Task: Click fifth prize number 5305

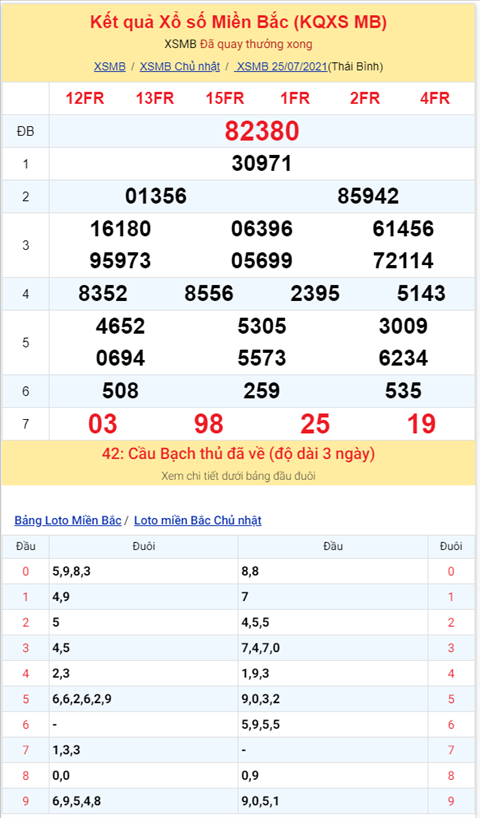Action: 262,326
